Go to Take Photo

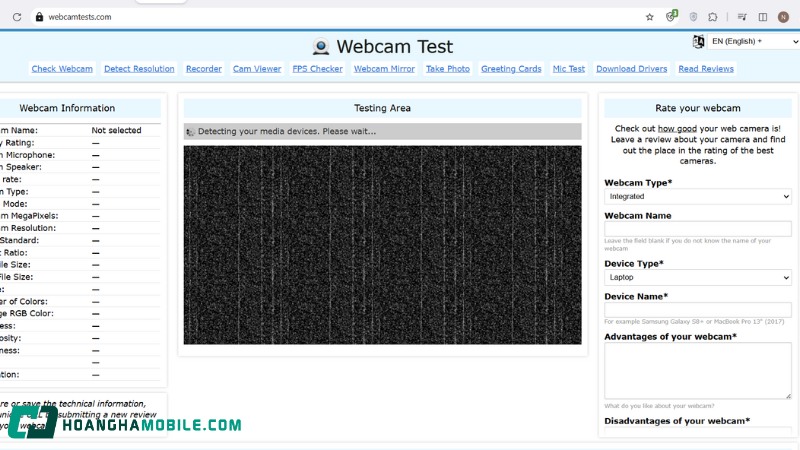click(x=448, y=69)
